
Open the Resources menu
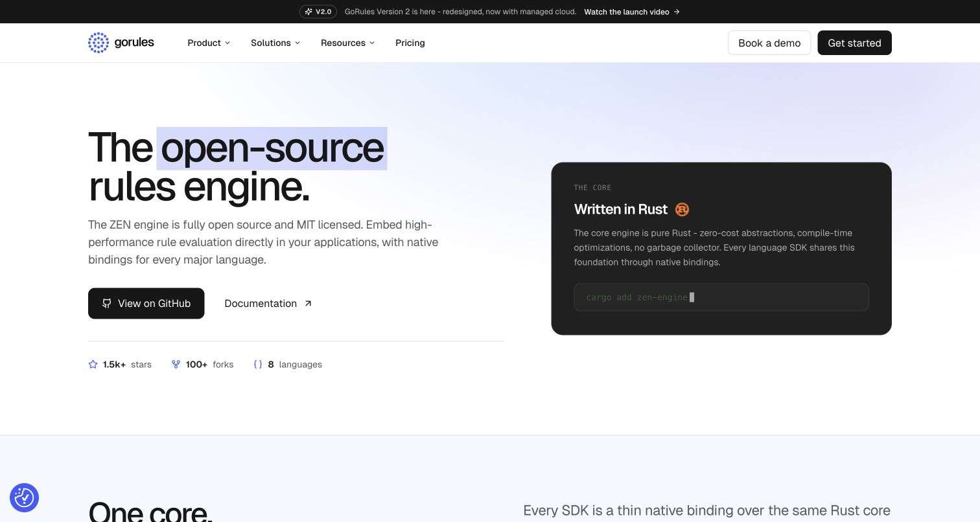coord(348,43)
